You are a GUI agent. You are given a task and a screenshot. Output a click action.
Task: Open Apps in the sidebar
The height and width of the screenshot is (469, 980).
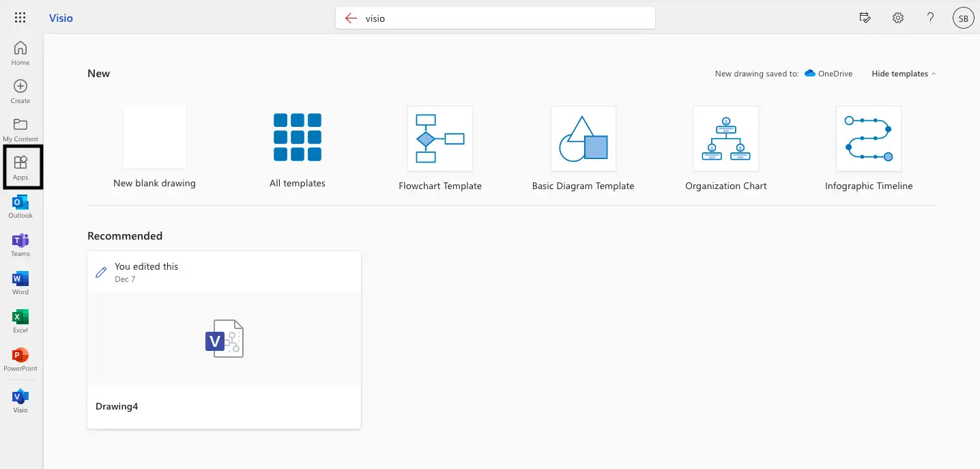point(20,167)
